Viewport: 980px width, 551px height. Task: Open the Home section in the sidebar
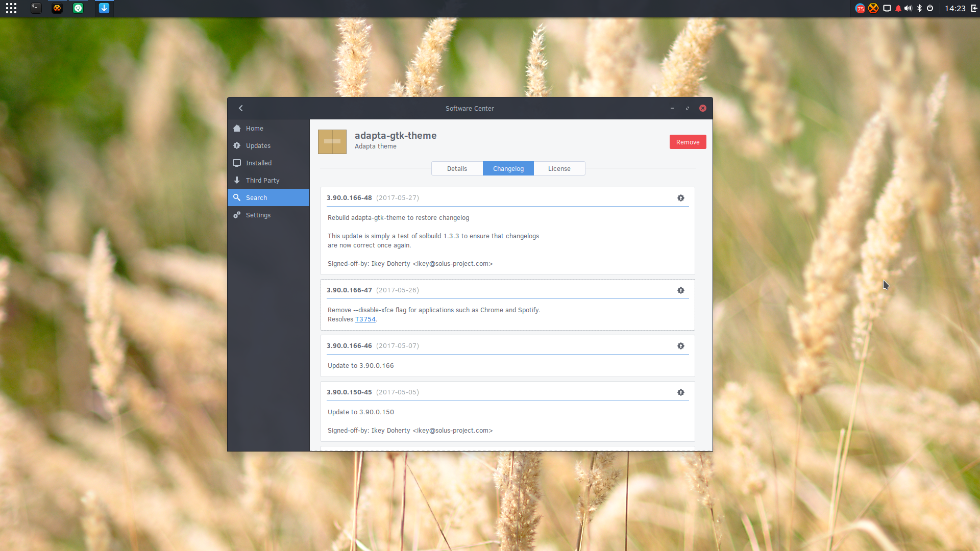pos(268,129)
